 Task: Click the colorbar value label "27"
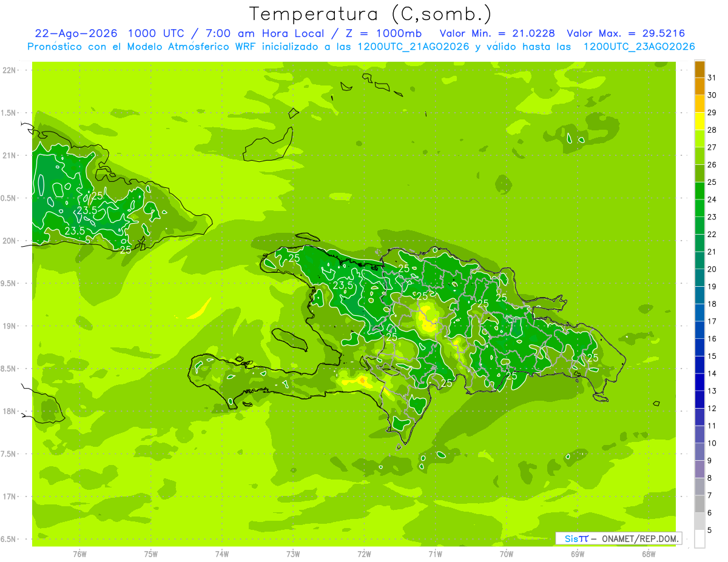(712, 147)
